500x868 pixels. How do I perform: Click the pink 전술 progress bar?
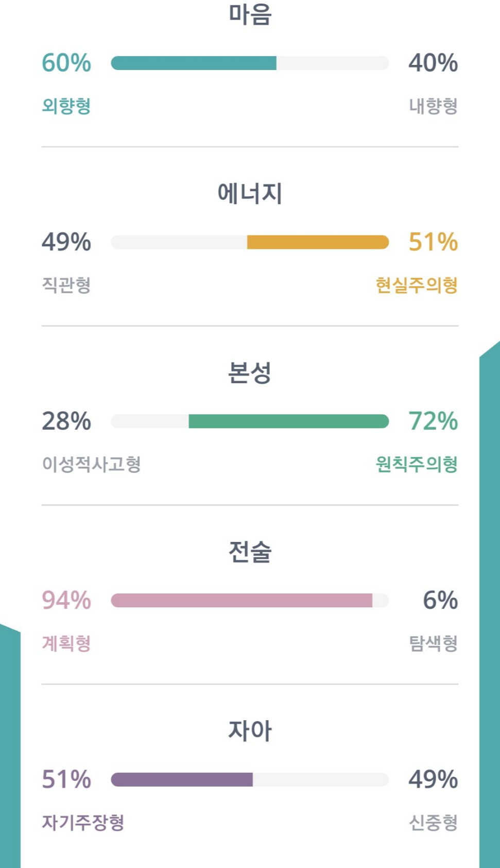(250, 601)
